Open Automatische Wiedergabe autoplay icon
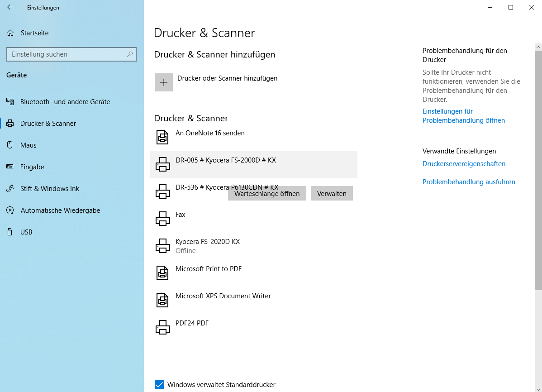Viewport: 542px width, 392px height. pyautogui.click(x=10, y=210)
